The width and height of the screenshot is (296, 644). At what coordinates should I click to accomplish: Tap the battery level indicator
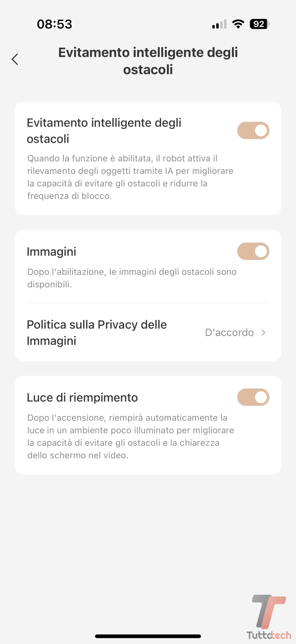click(259, 24)
